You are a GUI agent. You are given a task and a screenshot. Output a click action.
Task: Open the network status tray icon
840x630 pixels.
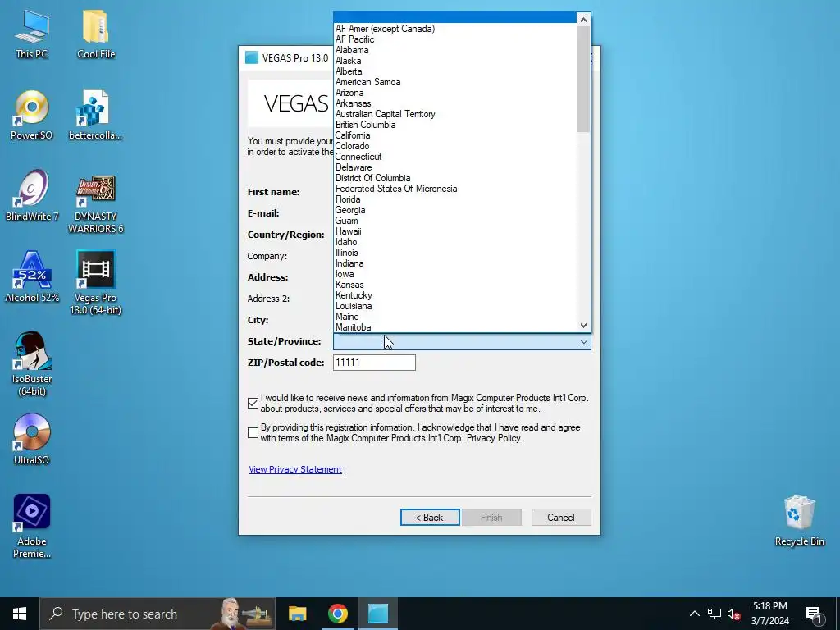point(714,614)
